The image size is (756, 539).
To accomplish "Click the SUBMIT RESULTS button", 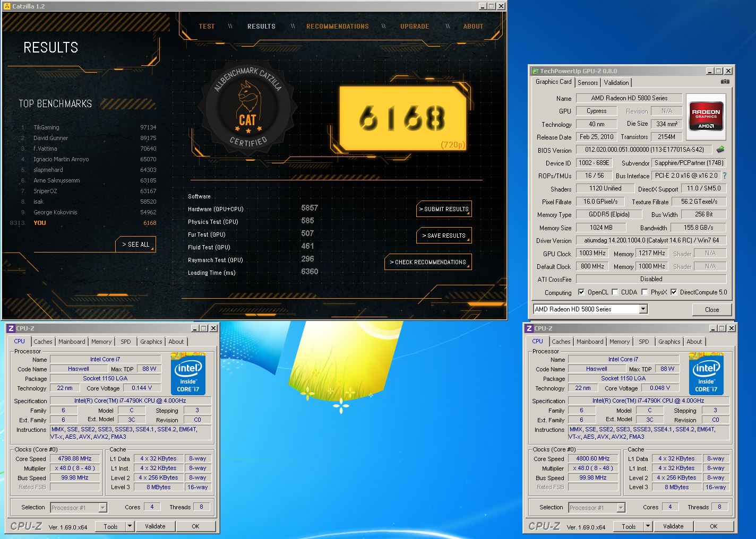I will 444,209.
